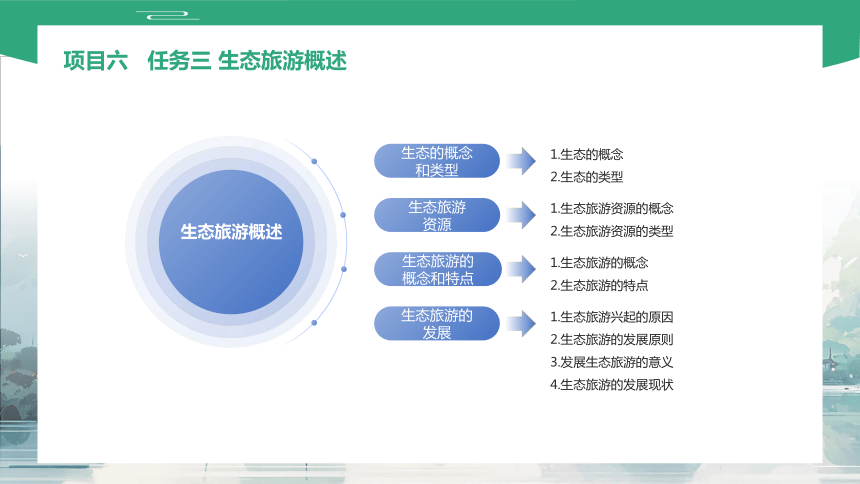Select the central circle labeled 生态旅游概述
This screenshot has height=484, width=860.
pos(231,241)
